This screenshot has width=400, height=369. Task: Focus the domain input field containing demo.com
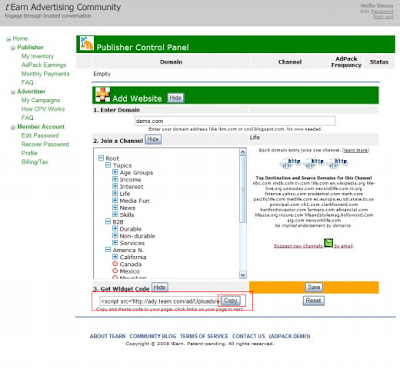tap(235, 121)
